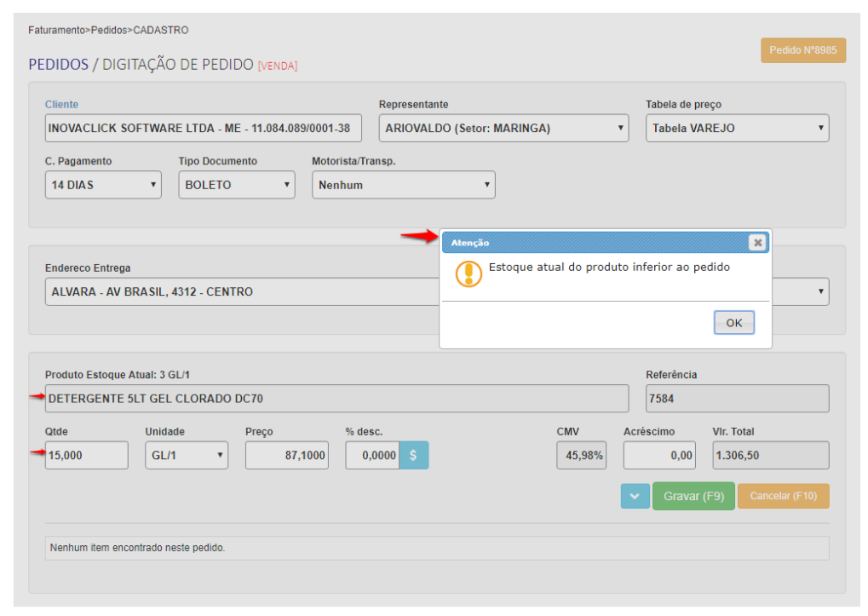This screenshot has width=868, height=616.
Task: Click the blue chevron expand button
Action: pos(635,497)
